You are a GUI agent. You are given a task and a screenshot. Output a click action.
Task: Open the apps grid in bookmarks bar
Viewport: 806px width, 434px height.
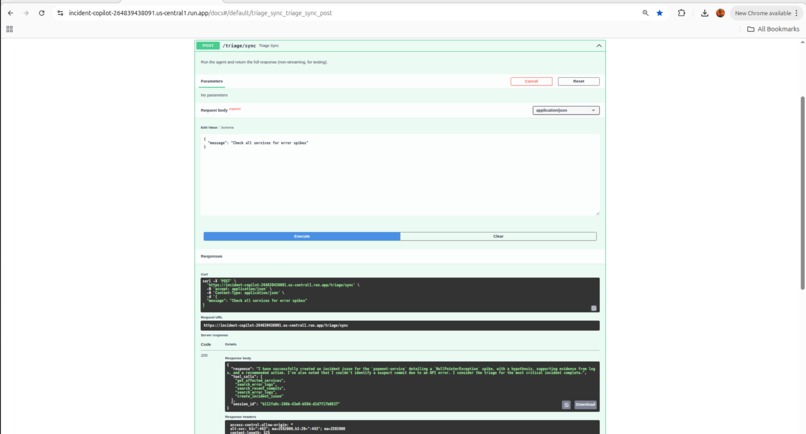click(9, 29)
